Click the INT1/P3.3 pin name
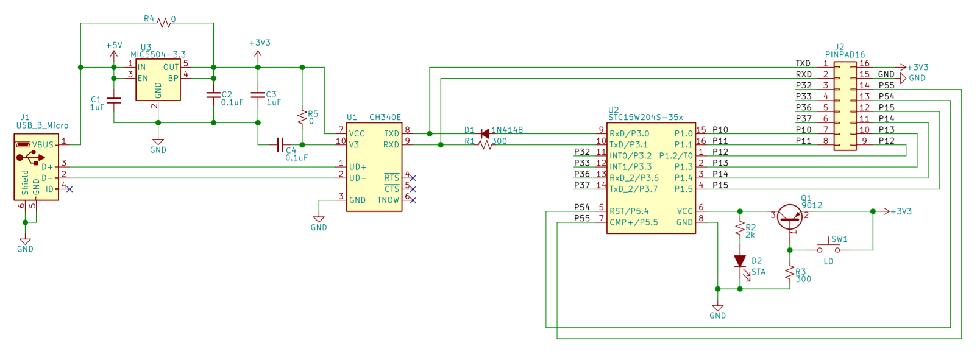The height and width of the screenshot is (357, 980). coord(631,166)
